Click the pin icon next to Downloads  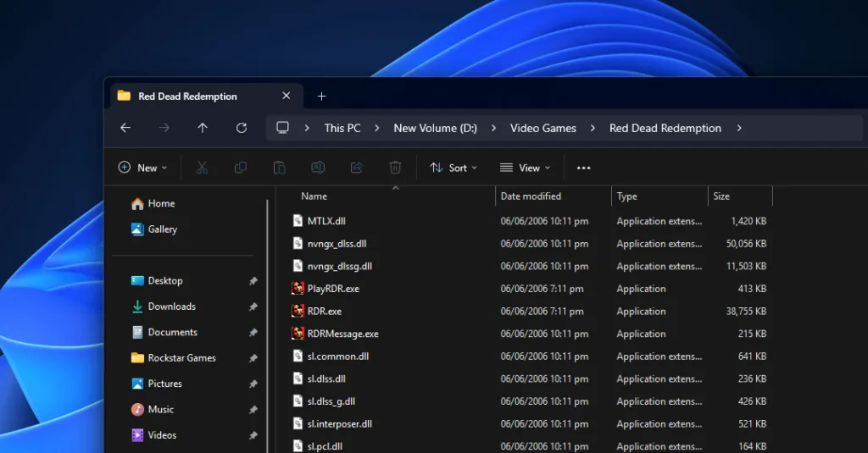253,307
